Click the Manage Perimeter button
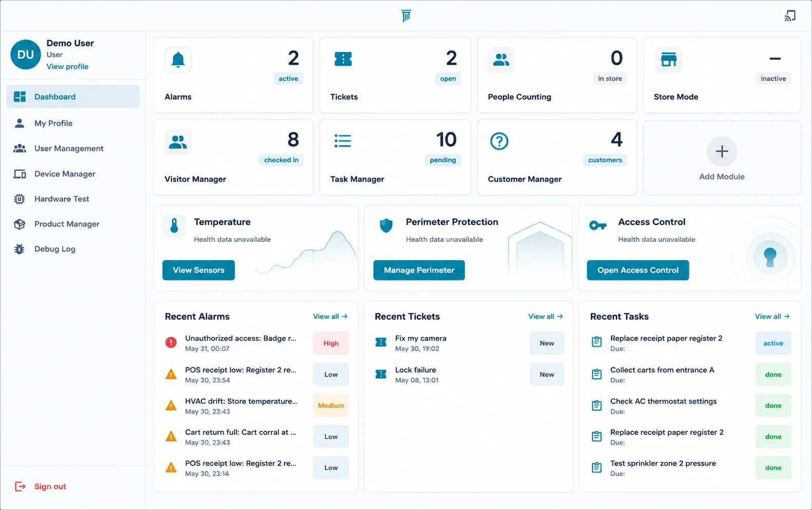The height and width of the screenshot is (510, 812). pyautogui.click(x=419, y=270)
